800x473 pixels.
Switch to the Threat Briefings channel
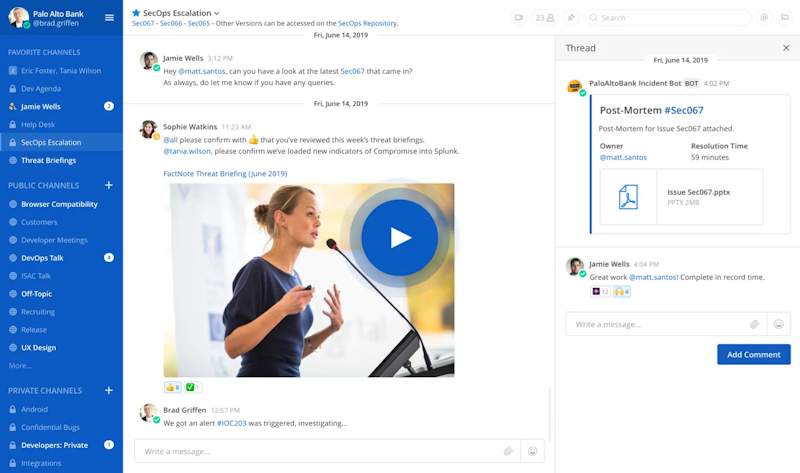pyautogui.click(x=48, y=160)
